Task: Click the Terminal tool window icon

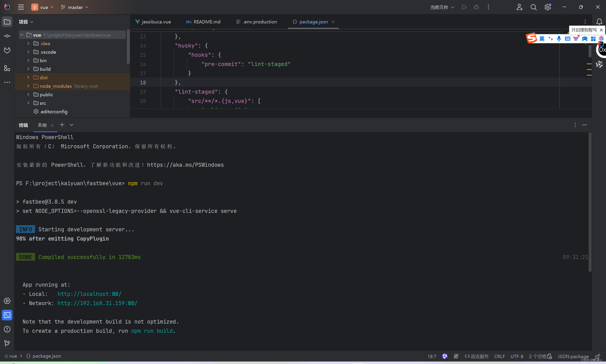Action: [x=7, y=315]
